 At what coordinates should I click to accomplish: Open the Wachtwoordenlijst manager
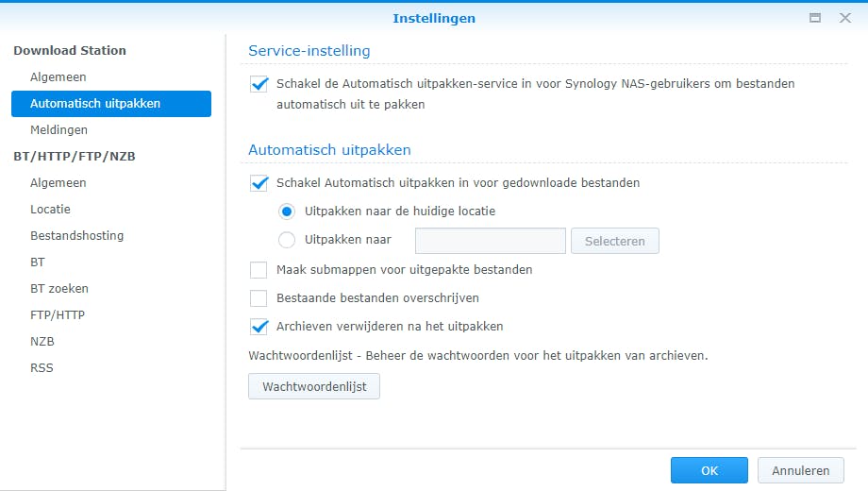click(313, 386)
